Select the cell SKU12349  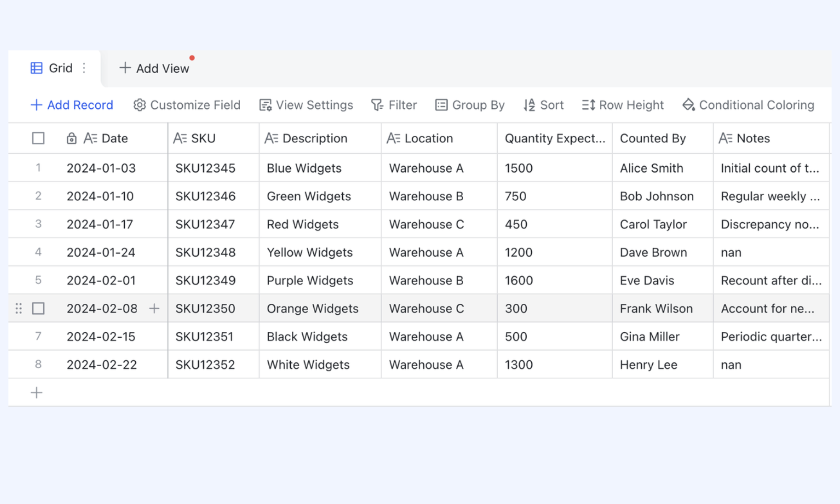[214, 281]
